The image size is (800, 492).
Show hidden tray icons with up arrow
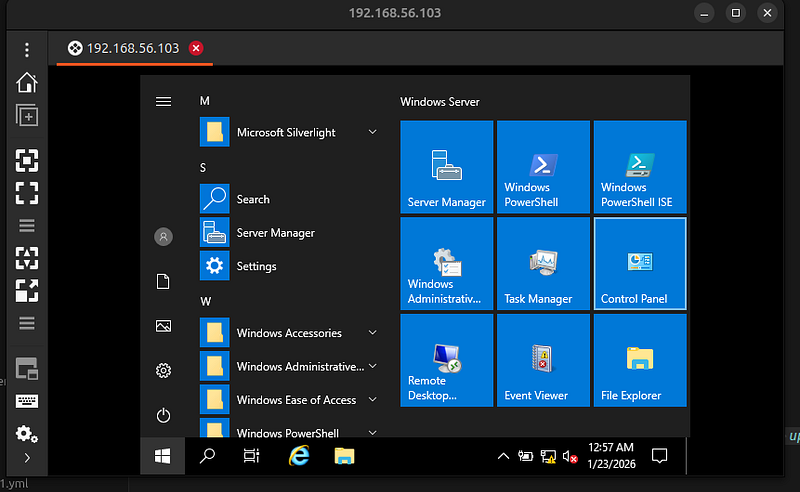(504, 456)
